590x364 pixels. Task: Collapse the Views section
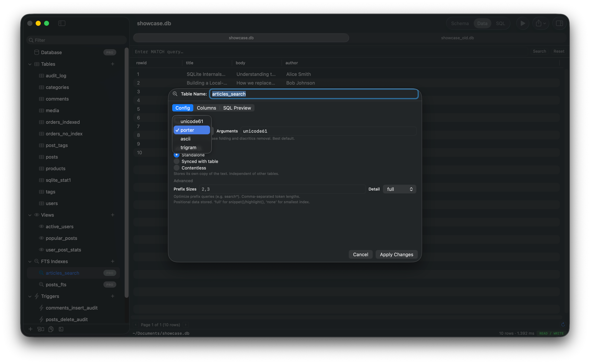(29, 215)
